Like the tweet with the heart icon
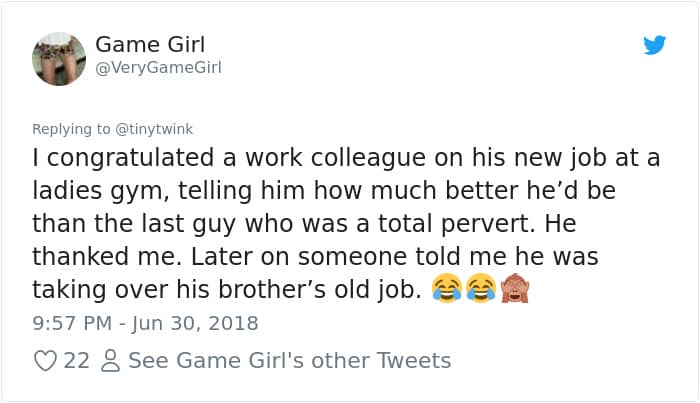 click(46, 360)
